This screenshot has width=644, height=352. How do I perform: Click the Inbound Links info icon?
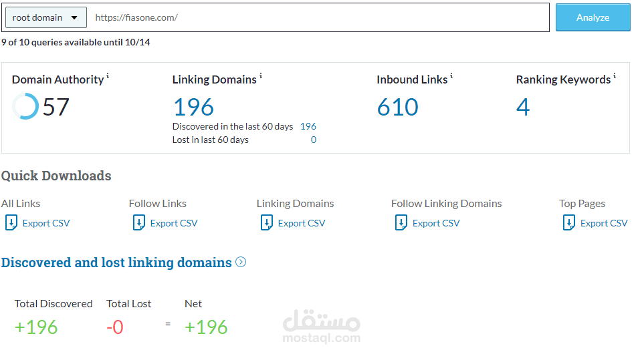[451, 76]
